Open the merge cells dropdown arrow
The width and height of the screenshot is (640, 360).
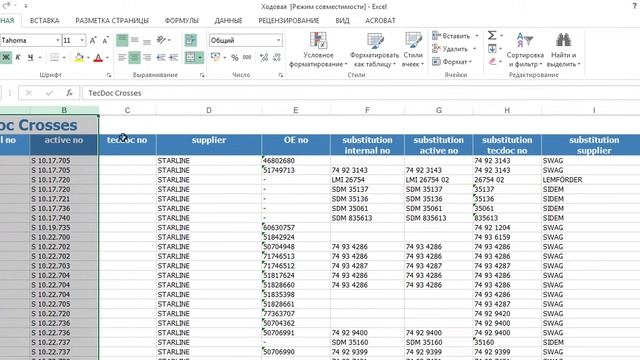tap(200, 58)
